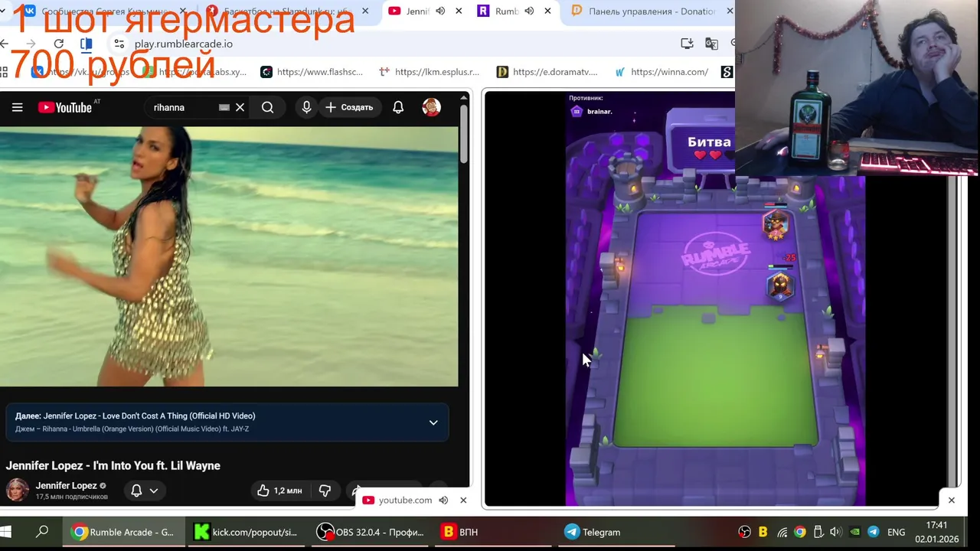
Task: Mute audio on the Jennifer YouTube tab
Action: [440, 11]
